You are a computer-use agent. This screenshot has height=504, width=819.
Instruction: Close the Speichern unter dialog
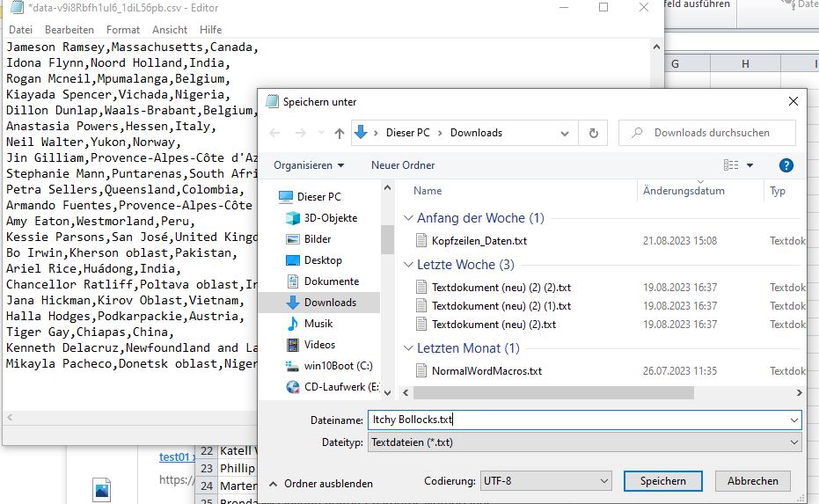point(793,101)
